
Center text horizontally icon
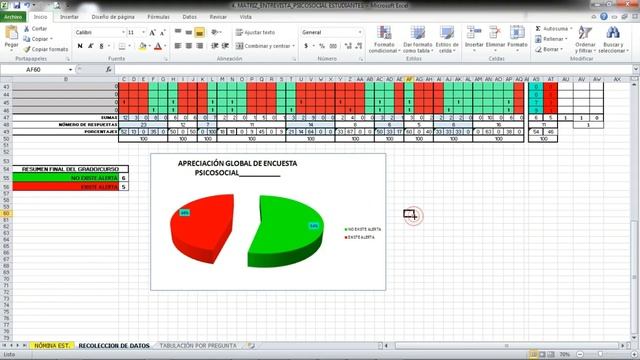pyautogui.click(x=189, y=46)
